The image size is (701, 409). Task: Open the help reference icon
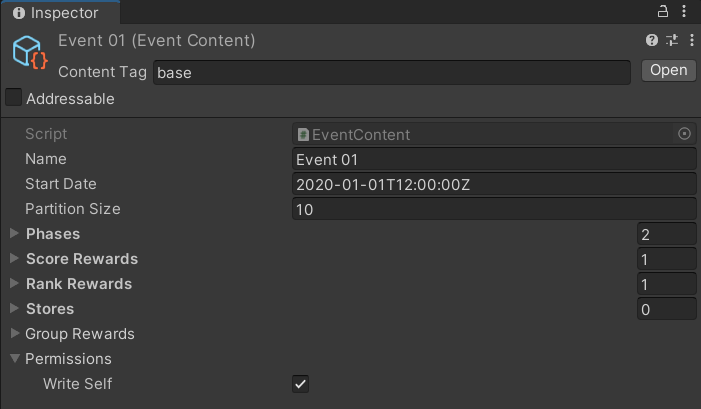pos(652,41)
